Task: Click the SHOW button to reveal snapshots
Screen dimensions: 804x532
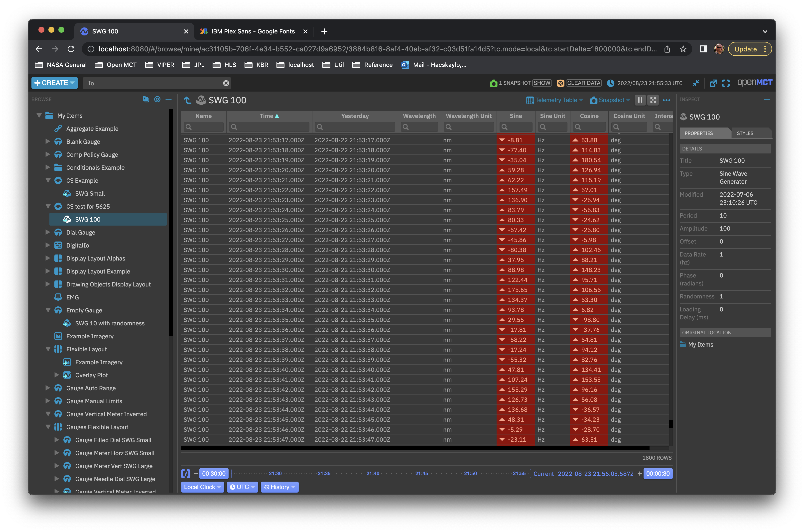Action: 542,83
